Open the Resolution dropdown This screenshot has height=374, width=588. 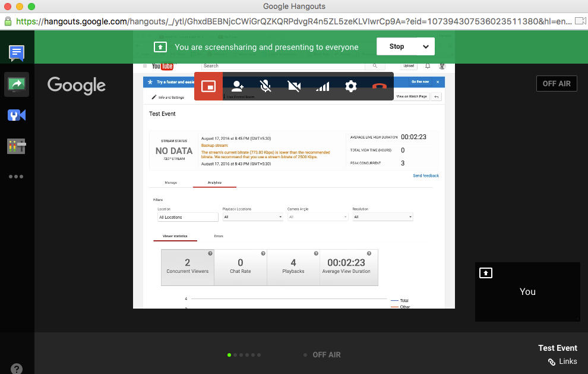point(383,216)
